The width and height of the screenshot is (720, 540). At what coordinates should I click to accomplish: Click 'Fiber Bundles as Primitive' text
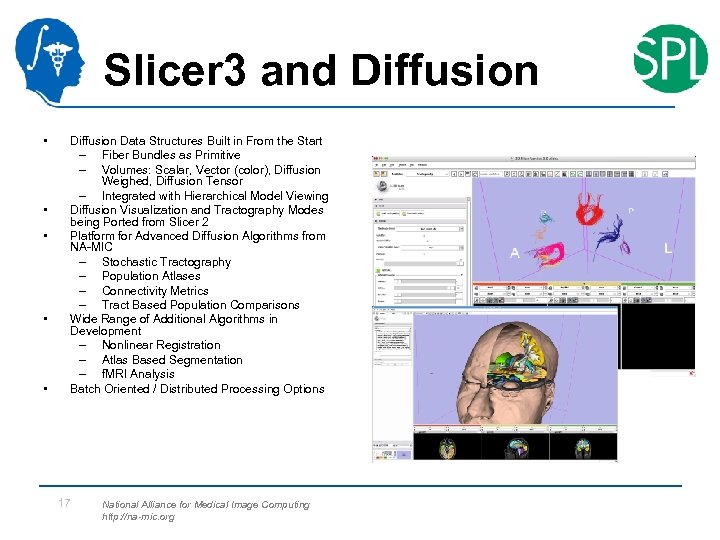[x=171, y=155]
